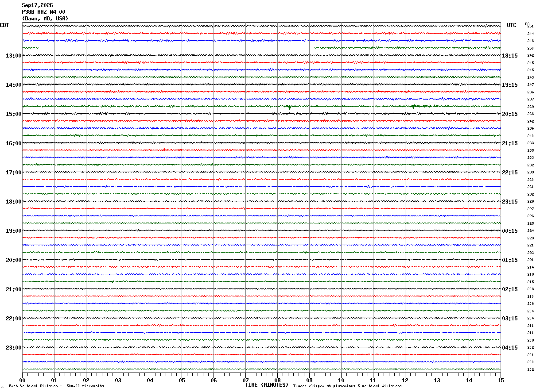The height and width of the screenshot is (392, 536).
Task: Click the data gap in top green trace
Action: click(x=176, y=48)
